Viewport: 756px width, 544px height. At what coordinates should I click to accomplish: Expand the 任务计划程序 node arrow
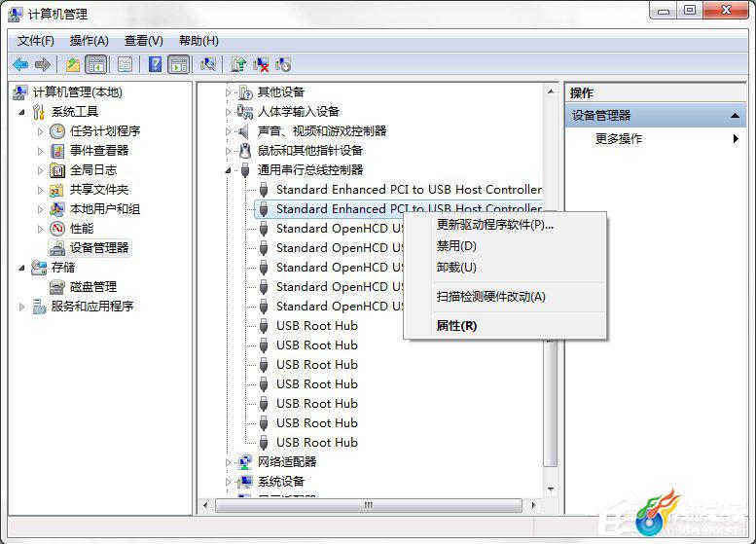pyautogui.click(x=41, y=131)
